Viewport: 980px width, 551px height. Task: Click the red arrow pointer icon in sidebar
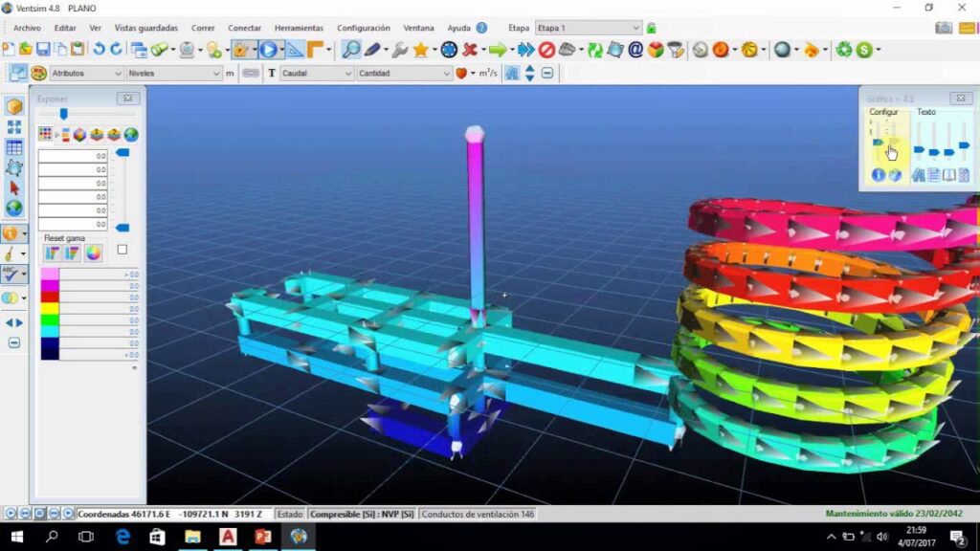pyautogui.click(x=13, y=187)
